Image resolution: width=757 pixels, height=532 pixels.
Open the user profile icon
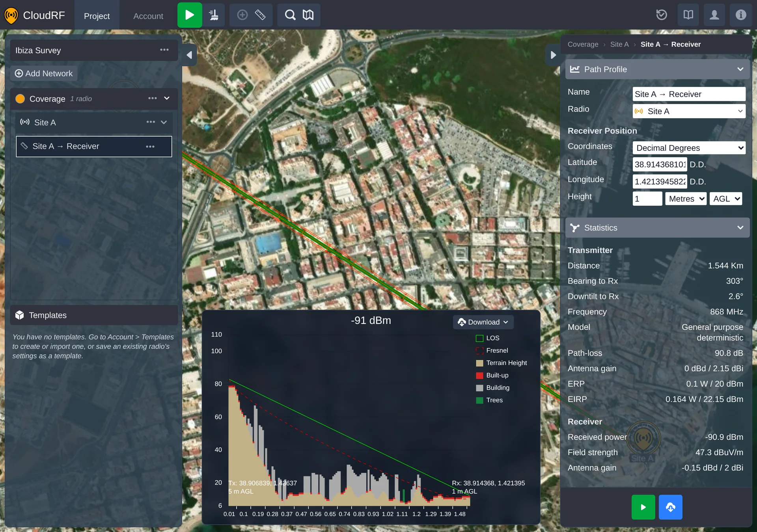tap(714, 15)
